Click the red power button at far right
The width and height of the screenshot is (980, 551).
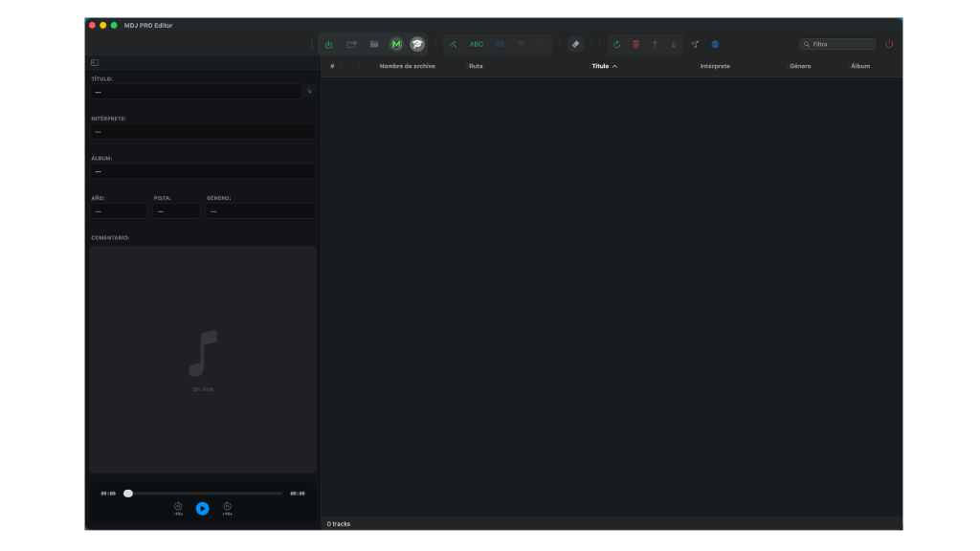pos(889,44)
